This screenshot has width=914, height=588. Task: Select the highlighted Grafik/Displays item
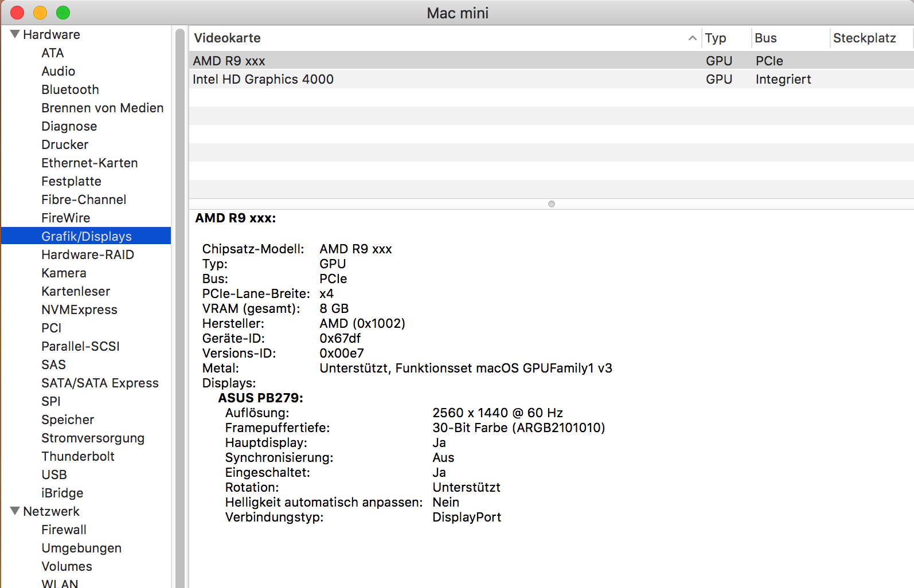[86, 236]
